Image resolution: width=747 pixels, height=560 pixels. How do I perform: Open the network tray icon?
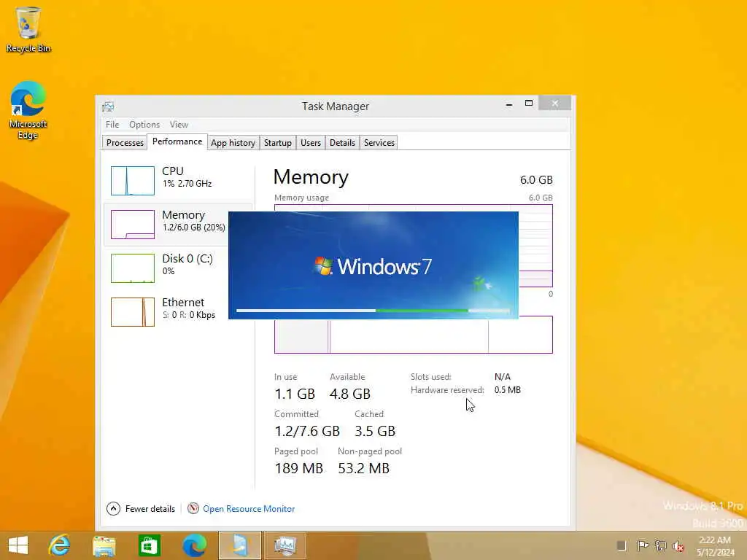click(x=660, y=545)
